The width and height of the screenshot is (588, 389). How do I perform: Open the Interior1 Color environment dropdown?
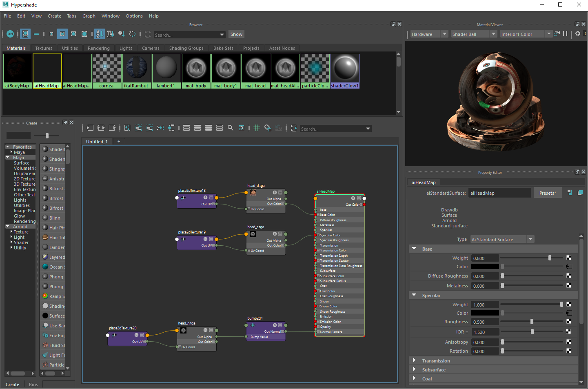(x=549, y=34)
